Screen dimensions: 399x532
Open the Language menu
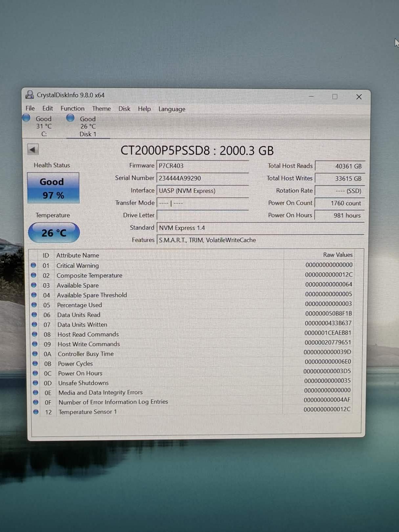click(172, 109)
